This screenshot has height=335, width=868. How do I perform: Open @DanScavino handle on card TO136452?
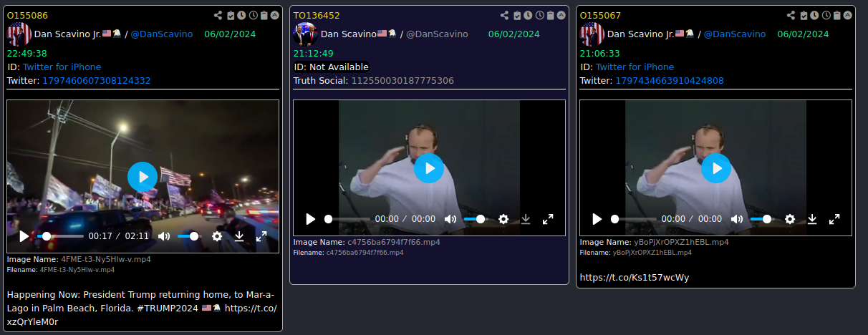pos(438,34)
